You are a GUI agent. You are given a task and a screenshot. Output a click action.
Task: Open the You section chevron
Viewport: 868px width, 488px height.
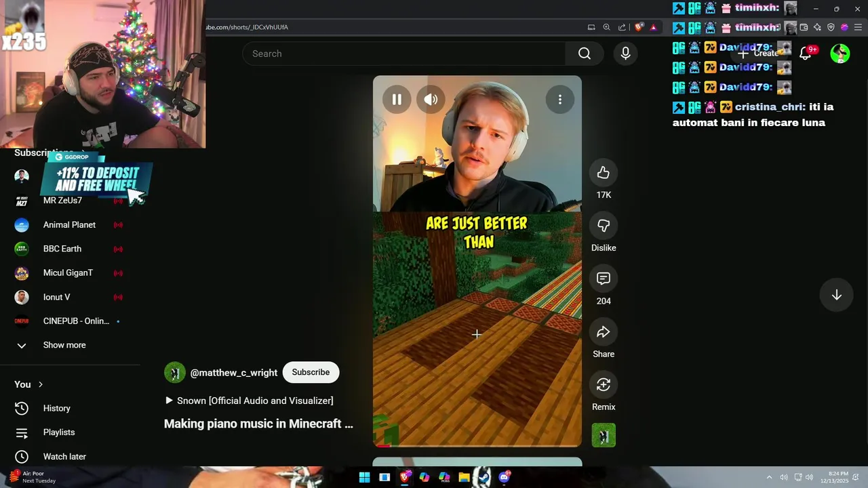click(41, 384)
